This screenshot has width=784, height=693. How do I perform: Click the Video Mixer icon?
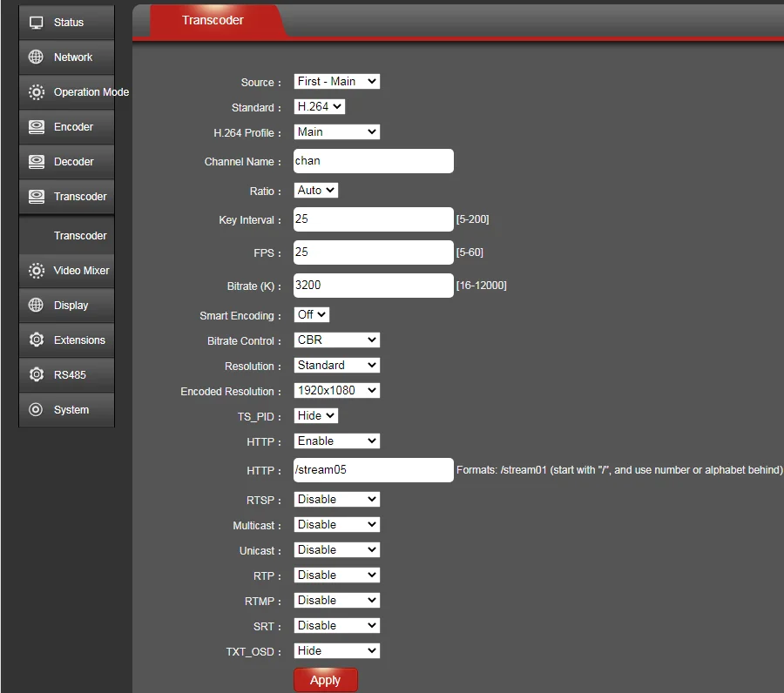(x=36, y=271)
